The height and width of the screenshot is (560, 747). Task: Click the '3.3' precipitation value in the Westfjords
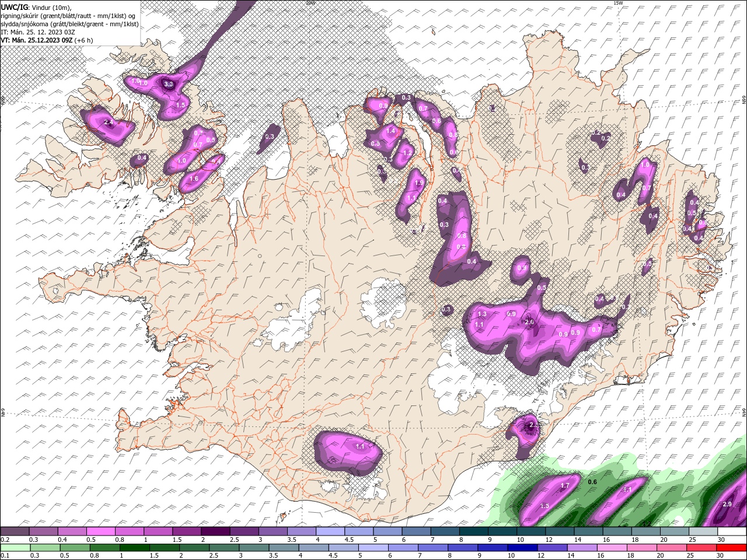(169, 85)
